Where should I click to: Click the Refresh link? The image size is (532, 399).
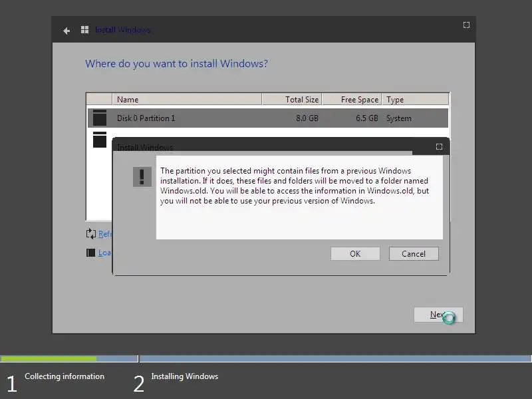coord(104,234)
